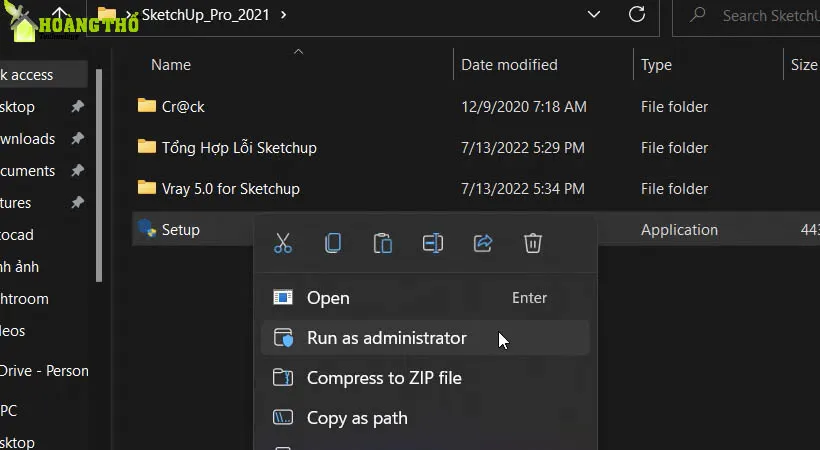Expand chevron after SketchUp_Pro_2021 breadcrumb
This screenshot has height=450, width=820.
click(x=283, y=15)
